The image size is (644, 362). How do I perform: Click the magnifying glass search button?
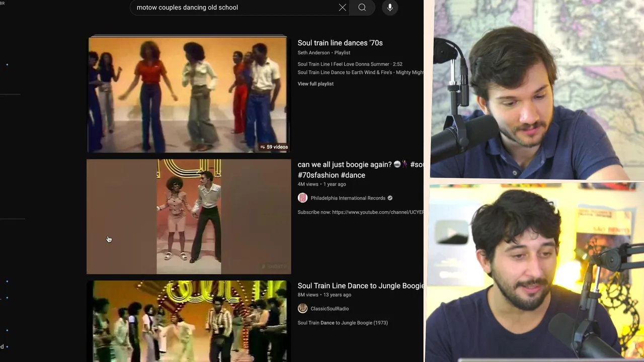click(362, 8)
